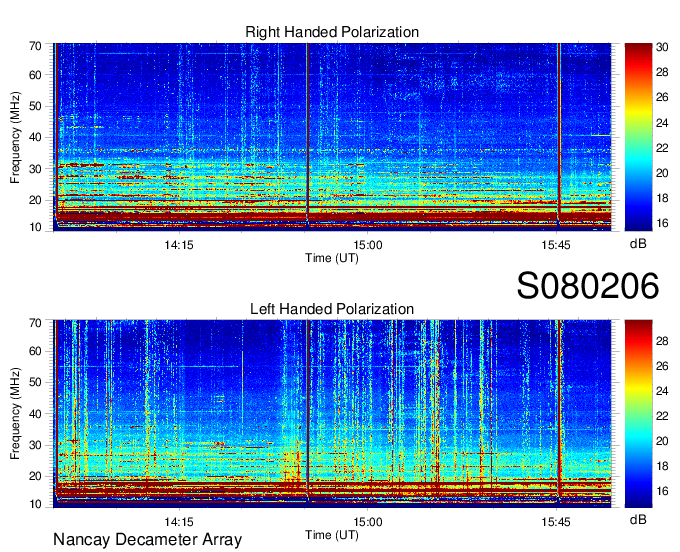
Task: Click the 50 MHz tick of Right Handed plot
Action: (x=36, y=106)
